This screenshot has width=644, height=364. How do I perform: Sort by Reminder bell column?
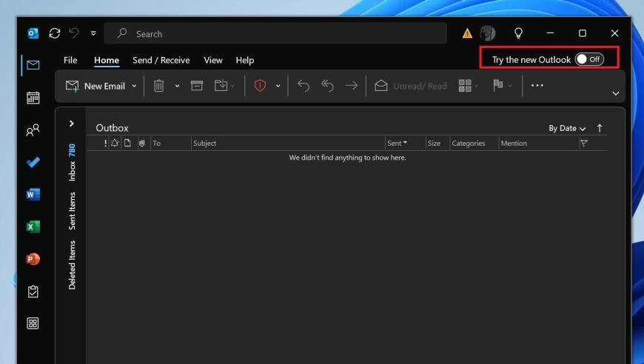coord(115,144)
